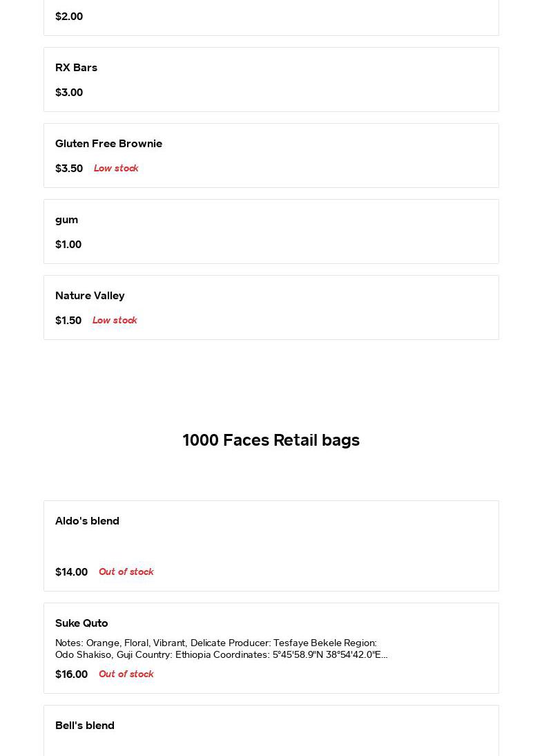542x756 pixels.
Task: Click the $1.50 Nature Valley price
Action: pyautogui.click(x=68, y=321)
